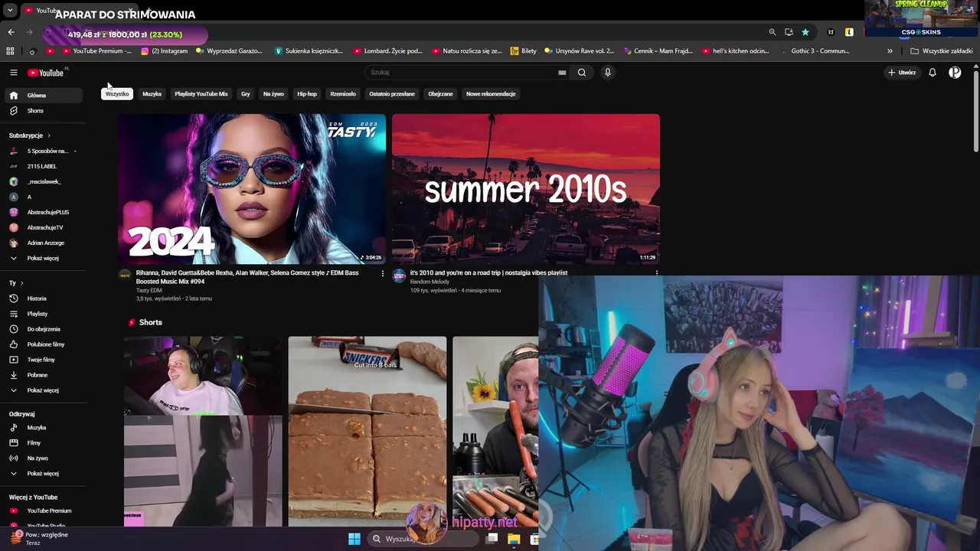Screen dimensions: 980x551
Task: Open Polubione filmy liked videos
Action: click(x=43, y=344)
